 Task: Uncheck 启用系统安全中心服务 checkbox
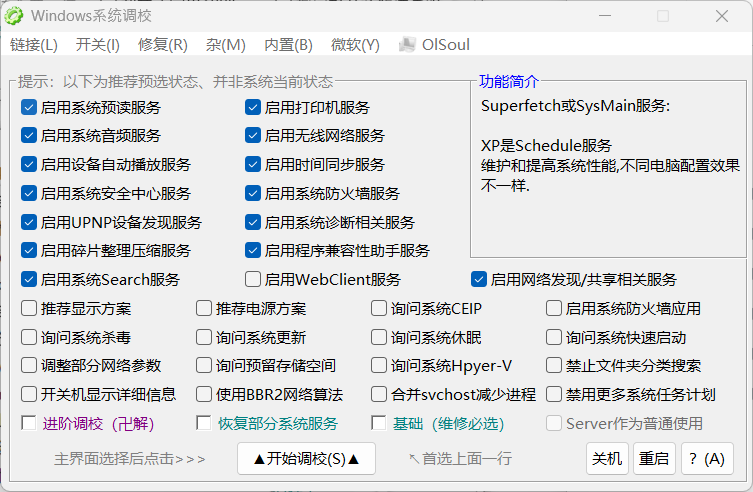coord(29,193)
